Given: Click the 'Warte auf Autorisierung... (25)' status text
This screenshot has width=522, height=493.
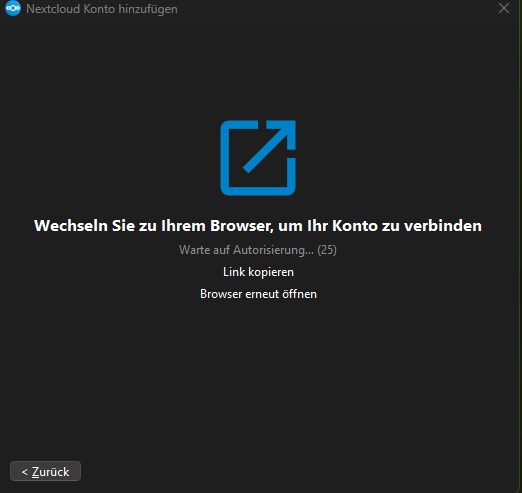Looking at the screenshot, I should click(258, 250).
